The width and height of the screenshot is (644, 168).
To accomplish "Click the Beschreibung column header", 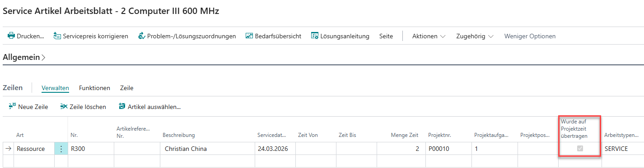I will 179,135.
